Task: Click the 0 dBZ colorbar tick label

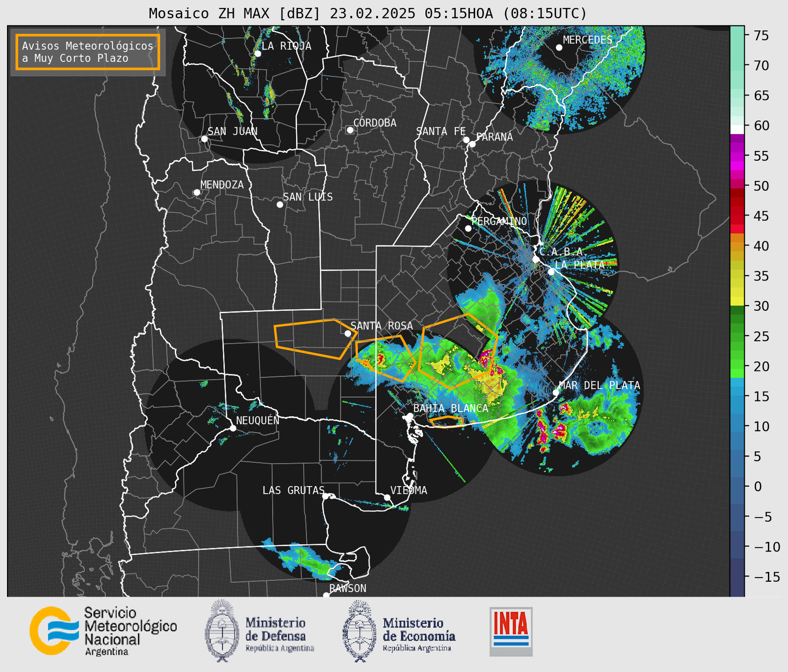Action: tap(757, 487)
